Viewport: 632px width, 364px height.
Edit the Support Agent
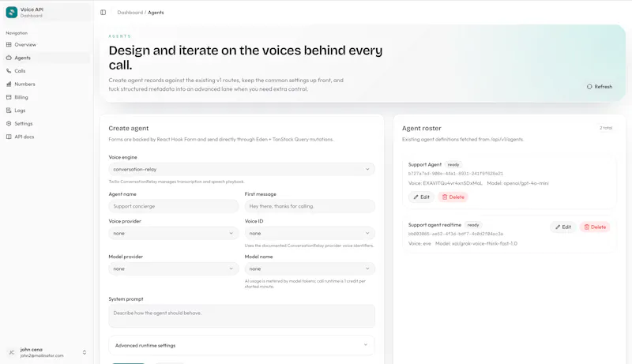(x=421, y=197)
